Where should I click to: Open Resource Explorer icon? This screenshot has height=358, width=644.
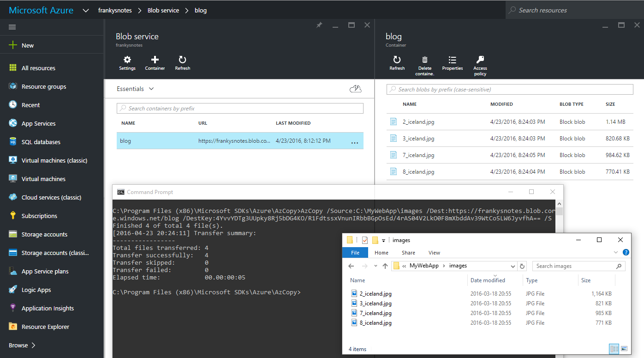pos(13,327)
